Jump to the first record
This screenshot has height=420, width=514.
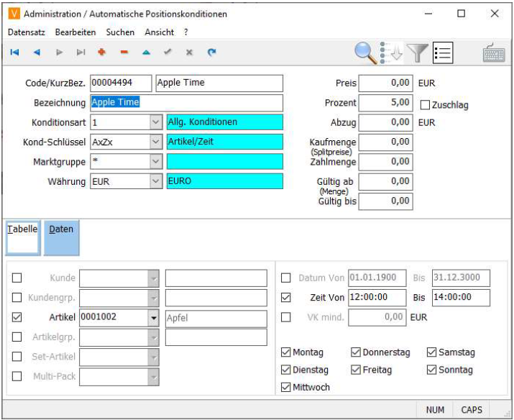(14, 52)
